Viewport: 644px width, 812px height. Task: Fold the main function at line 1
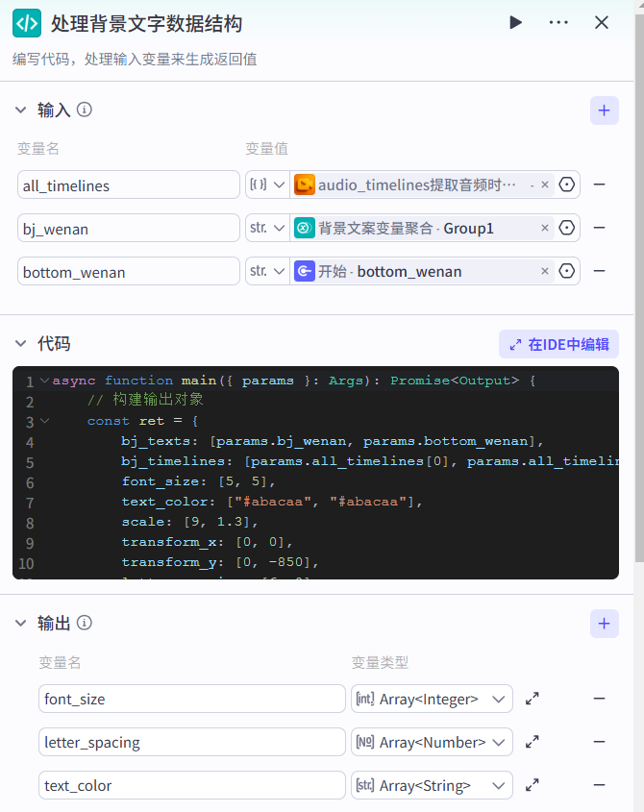coord(45,381)
